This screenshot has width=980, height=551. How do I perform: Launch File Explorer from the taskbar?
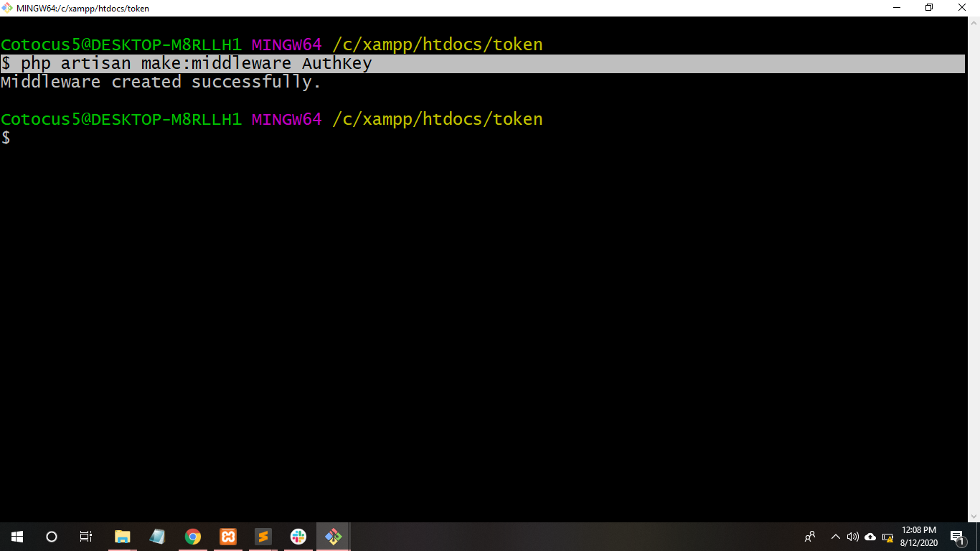pyautogui.click(x=122, y=537)
